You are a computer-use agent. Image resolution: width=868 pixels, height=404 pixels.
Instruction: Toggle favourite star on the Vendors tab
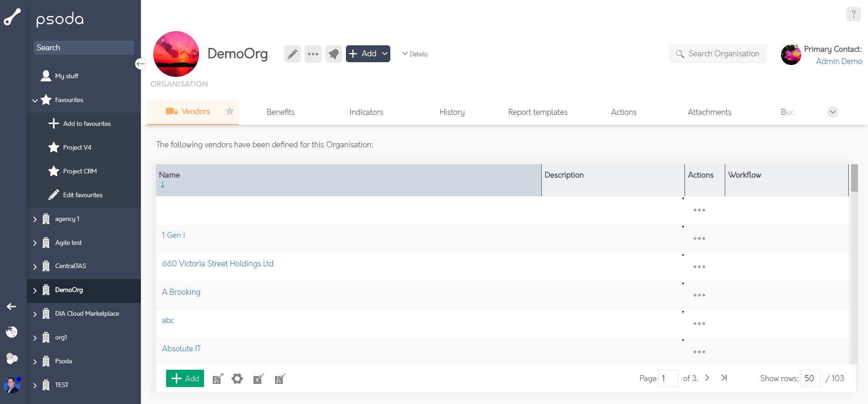click(x=230, y=111)
